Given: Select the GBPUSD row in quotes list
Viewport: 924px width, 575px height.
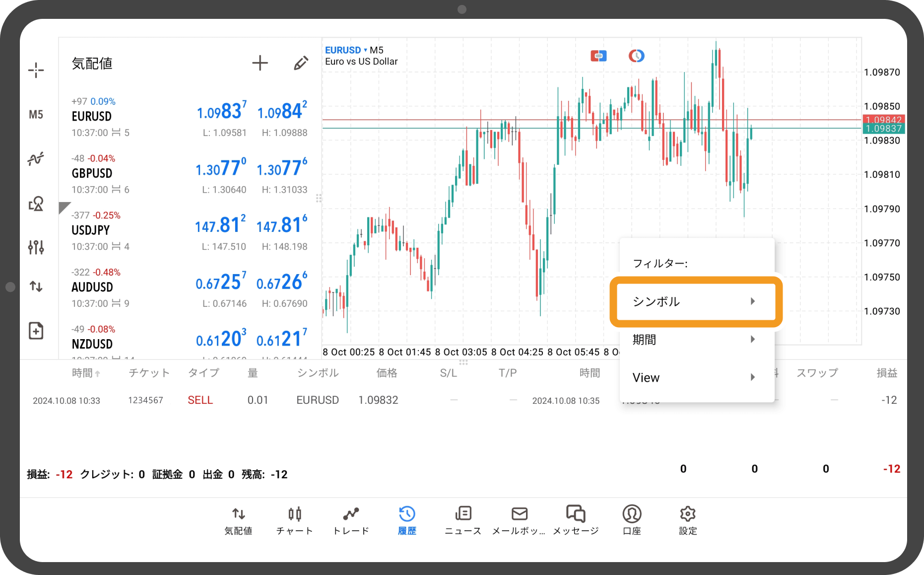Looking at the screenshot, I should pyautogui.click(x=189, y=174).
